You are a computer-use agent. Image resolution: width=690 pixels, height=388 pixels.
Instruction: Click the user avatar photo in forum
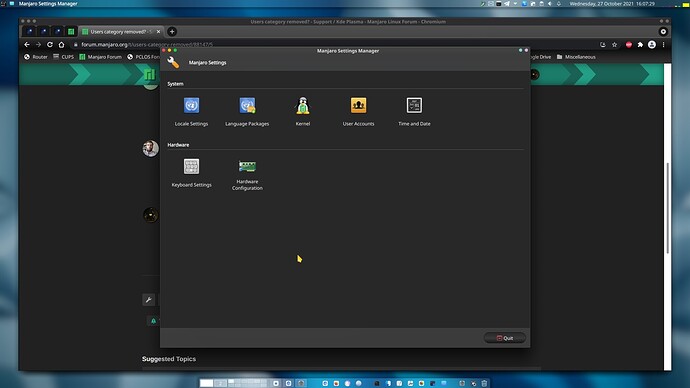pyautogui.click(x=150, y=148)
